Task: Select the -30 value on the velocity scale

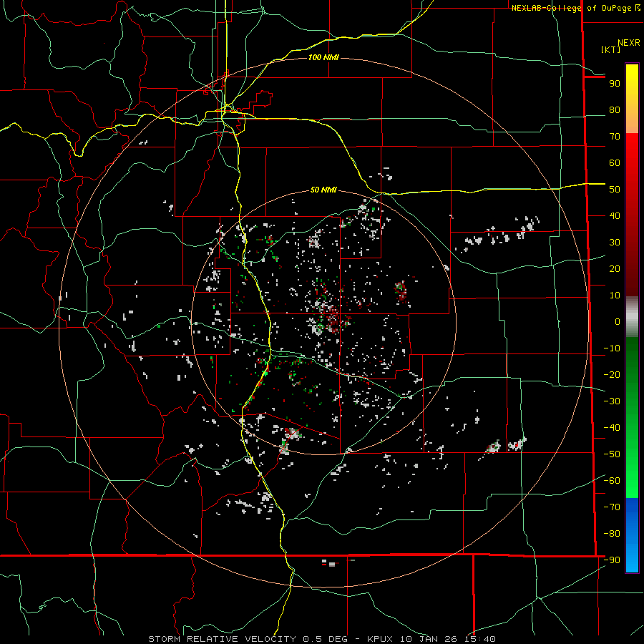Action: (x=612, y=401)
